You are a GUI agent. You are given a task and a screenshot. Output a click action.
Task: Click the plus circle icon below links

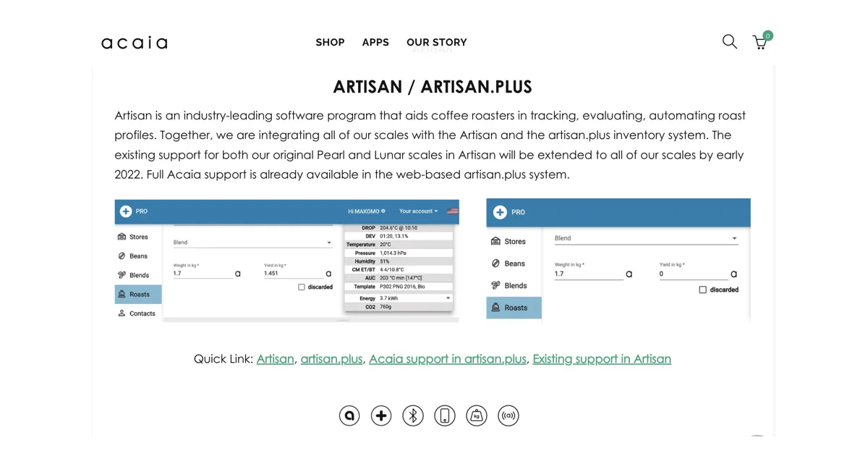[x=381, y=415]
